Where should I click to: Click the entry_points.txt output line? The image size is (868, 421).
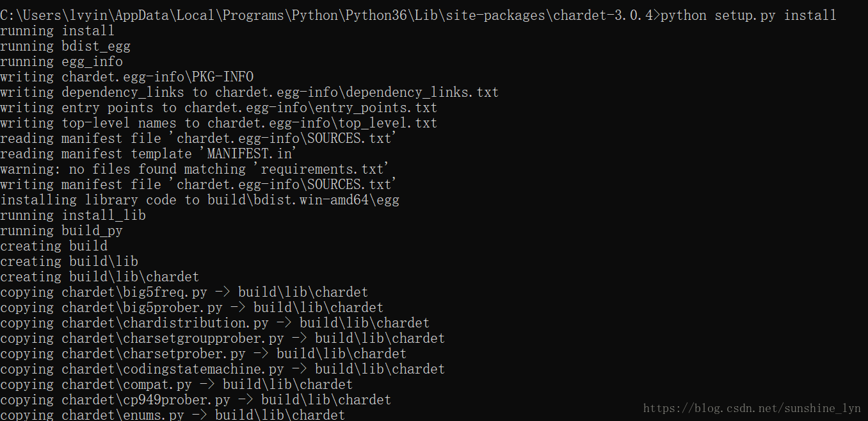[219, 108]
